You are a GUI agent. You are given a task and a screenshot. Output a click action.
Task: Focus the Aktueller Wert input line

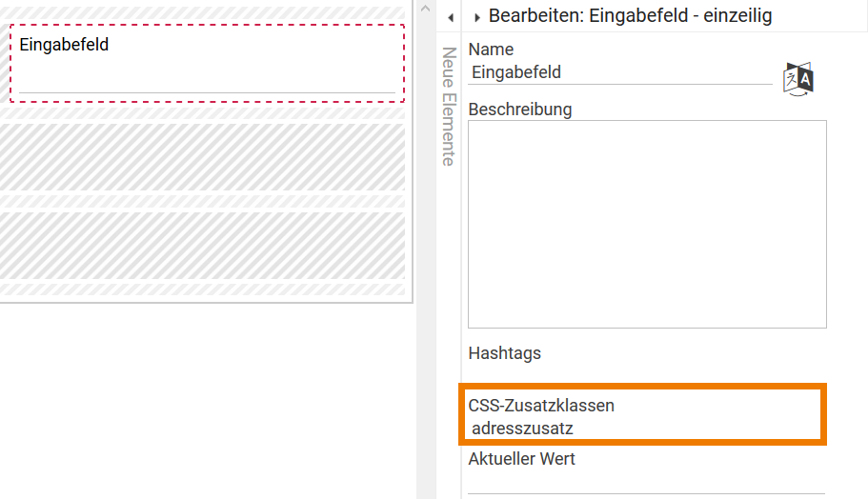(x=633, y=483)
